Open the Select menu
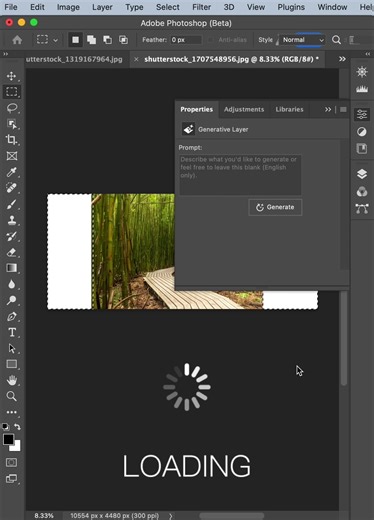 coord(168,7)
